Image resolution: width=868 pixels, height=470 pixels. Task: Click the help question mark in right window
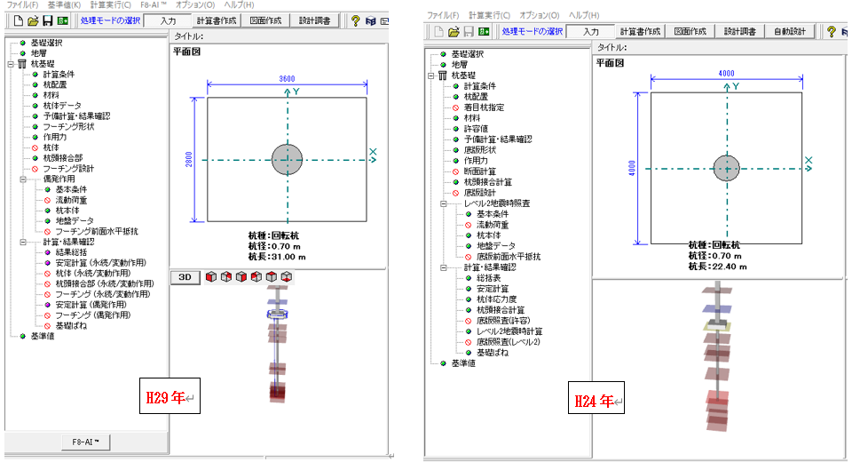click(832, 31)
